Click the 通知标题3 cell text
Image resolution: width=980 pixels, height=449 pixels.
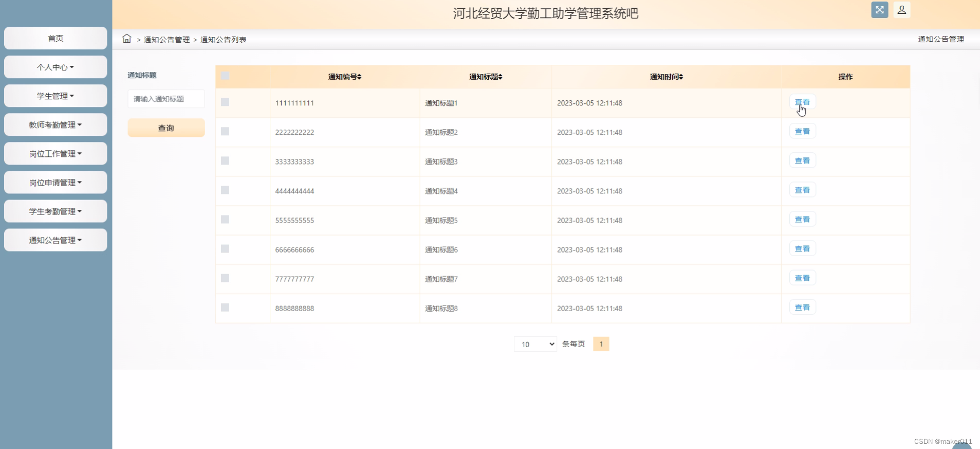(x=441, y=161)
